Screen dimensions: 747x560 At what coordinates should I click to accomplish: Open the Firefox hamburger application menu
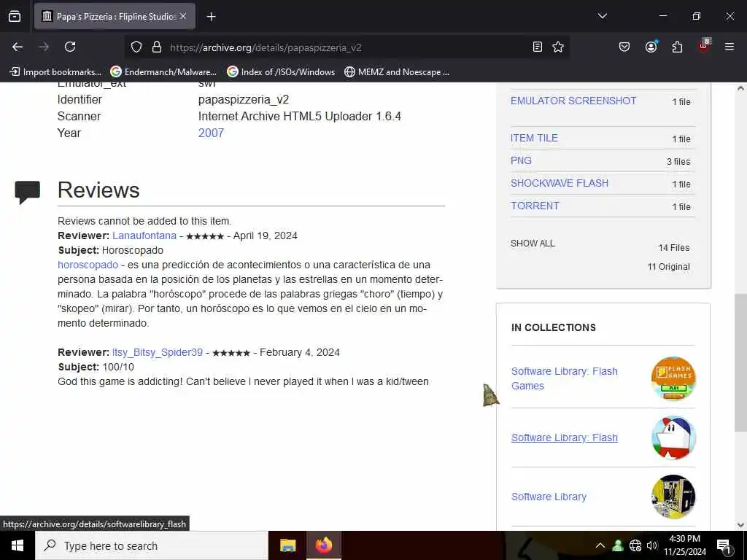pos(729,47)
